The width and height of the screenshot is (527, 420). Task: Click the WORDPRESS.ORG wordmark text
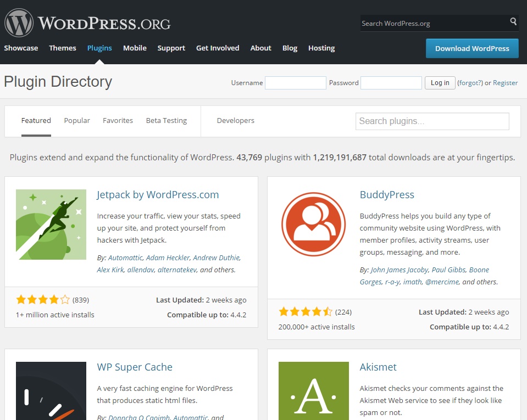point(104,24)
